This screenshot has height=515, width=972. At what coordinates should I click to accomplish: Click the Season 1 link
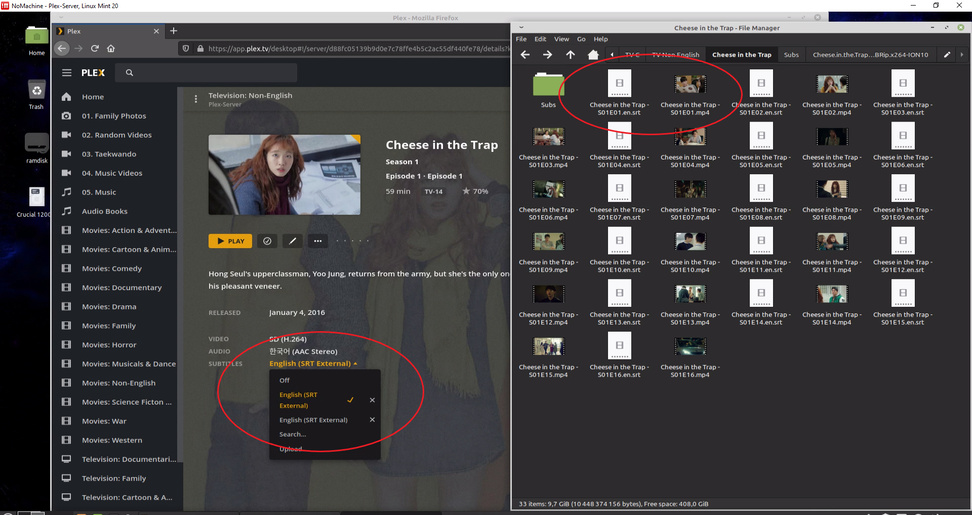click(402, 162)
